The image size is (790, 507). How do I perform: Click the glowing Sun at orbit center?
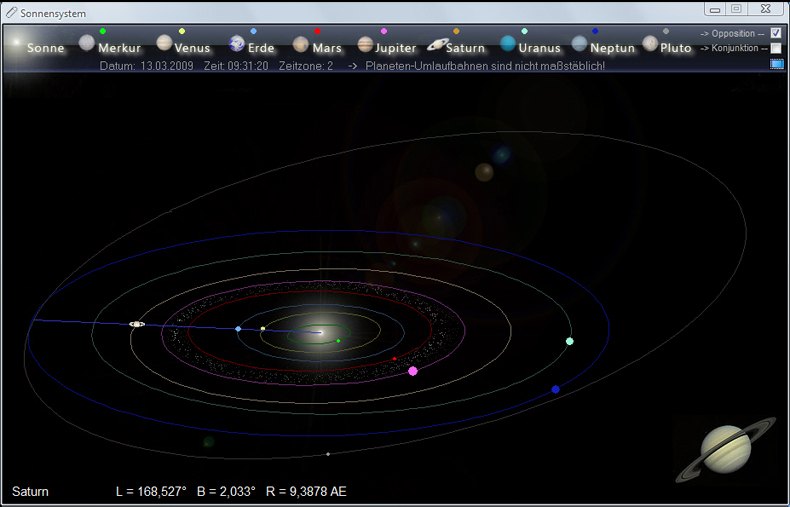(318, 331)
